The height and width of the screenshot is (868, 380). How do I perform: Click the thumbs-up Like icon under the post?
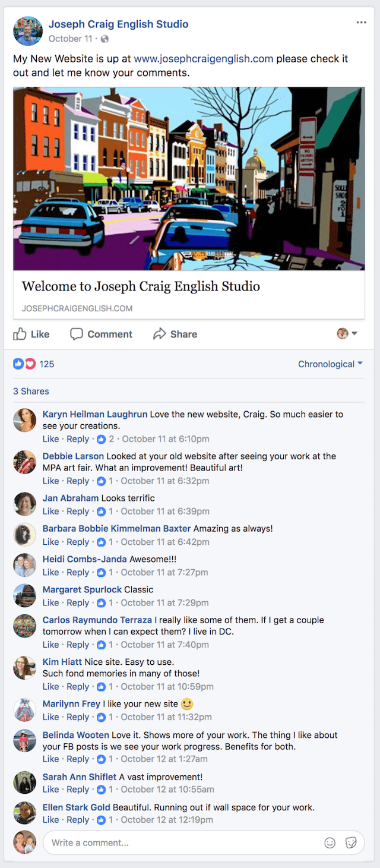pos(20,334)
